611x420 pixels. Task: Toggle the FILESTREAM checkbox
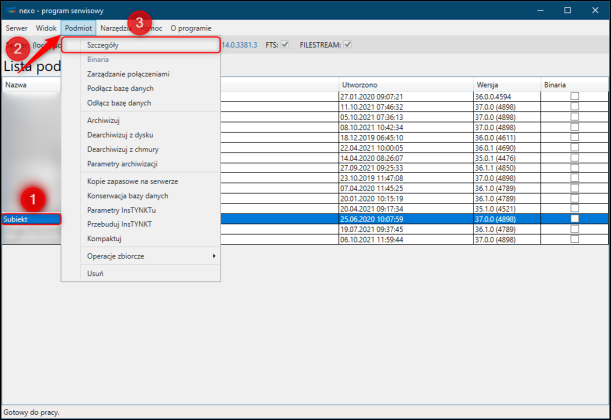(x=347, y=45)
